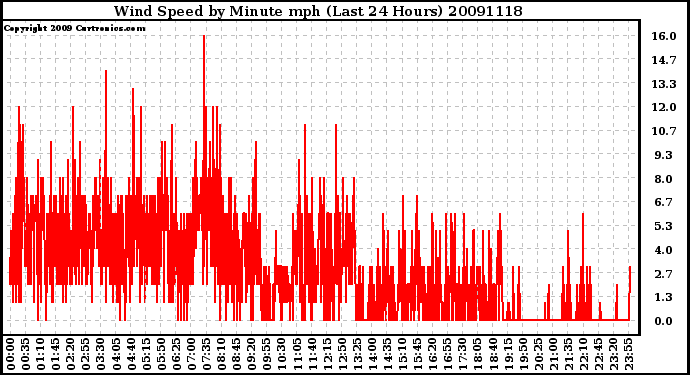Click the 22:10 time axis label
This screenshot has height=375, width=690.
583,354
